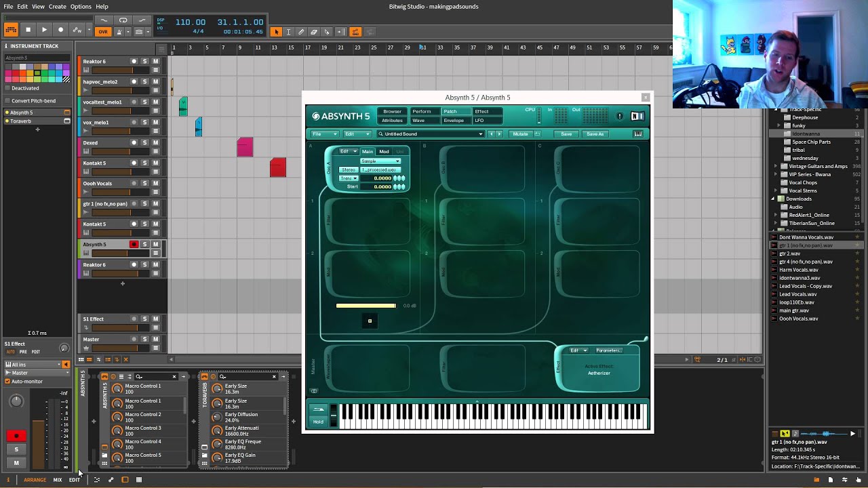The width and height of the screenshot is (868, 488).
Task: Toggle the arranger loop button
Action: click(123, 20)
